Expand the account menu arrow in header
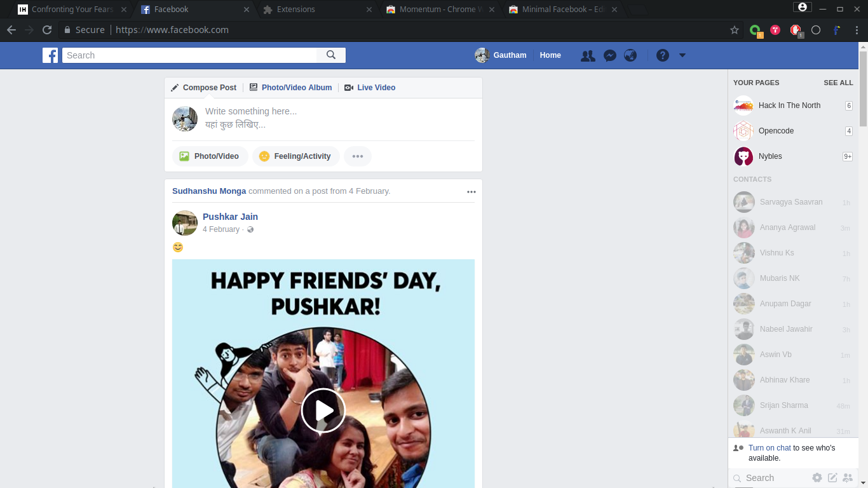 [x=682, y=55]
